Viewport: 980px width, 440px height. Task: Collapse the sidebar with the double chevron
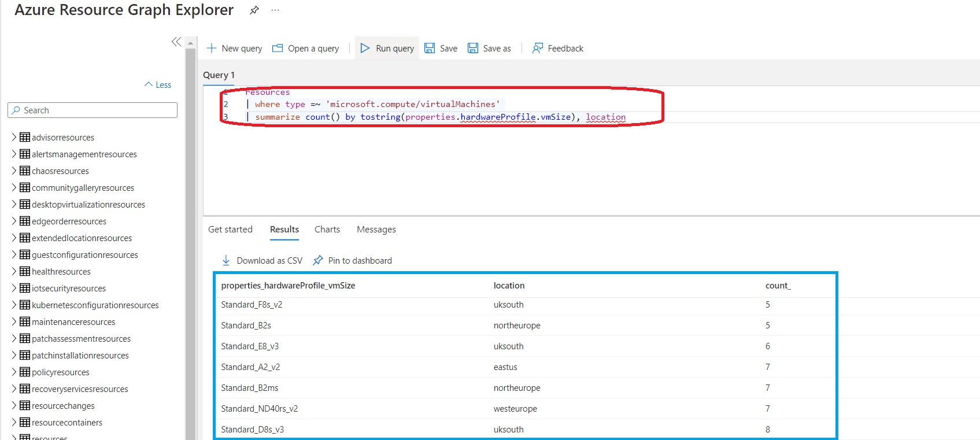coord(176,42)
